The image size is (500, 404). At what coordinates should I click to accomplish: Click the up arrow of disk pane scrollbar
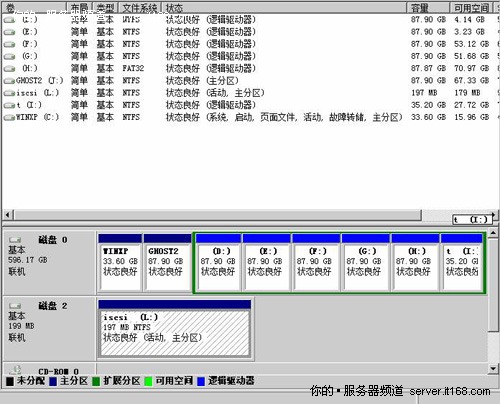[493, 232]
